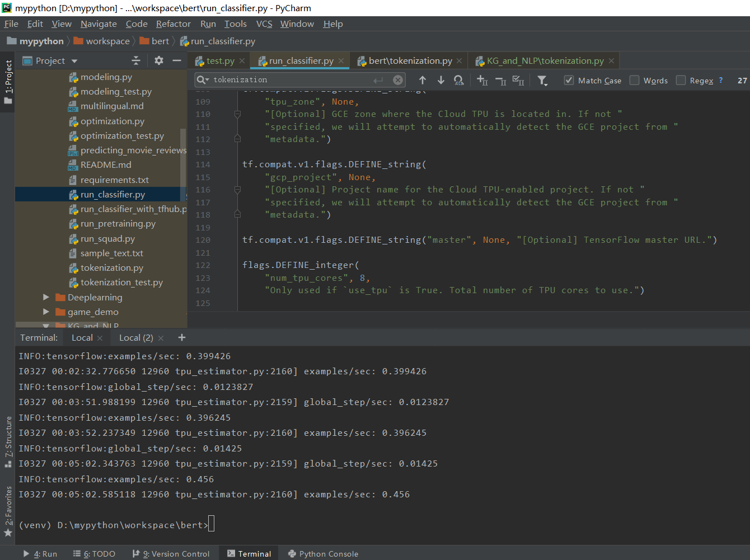The image size is (750, 560).
Task: Close the test.py editor tab
Action: [x=242, y=61]
